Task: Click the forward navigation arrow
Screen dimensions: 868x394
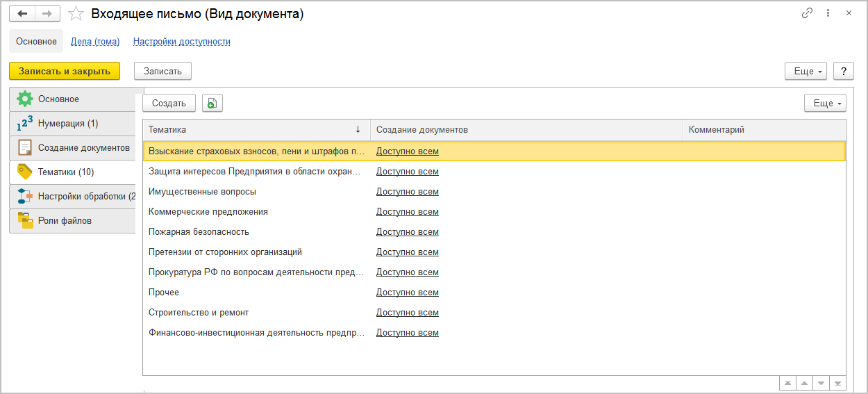Action: point(47,13)
